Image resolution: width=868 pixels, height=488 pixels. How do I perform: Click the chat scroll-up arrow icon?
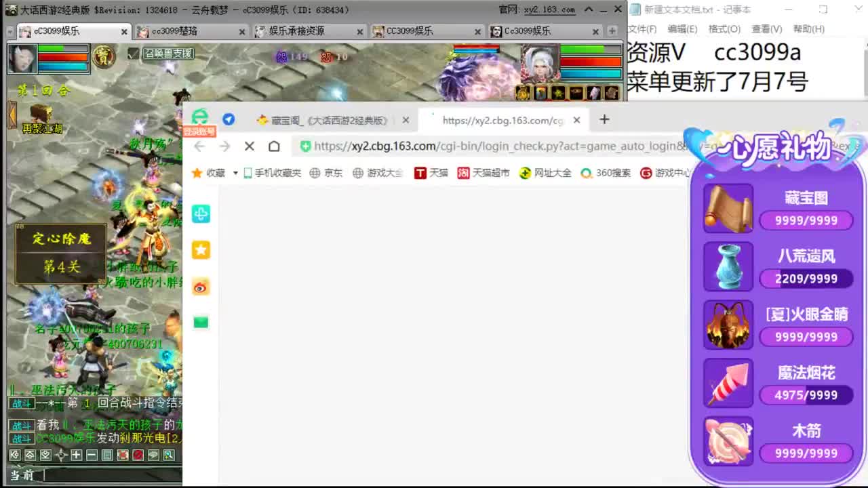tap(30, 455)
